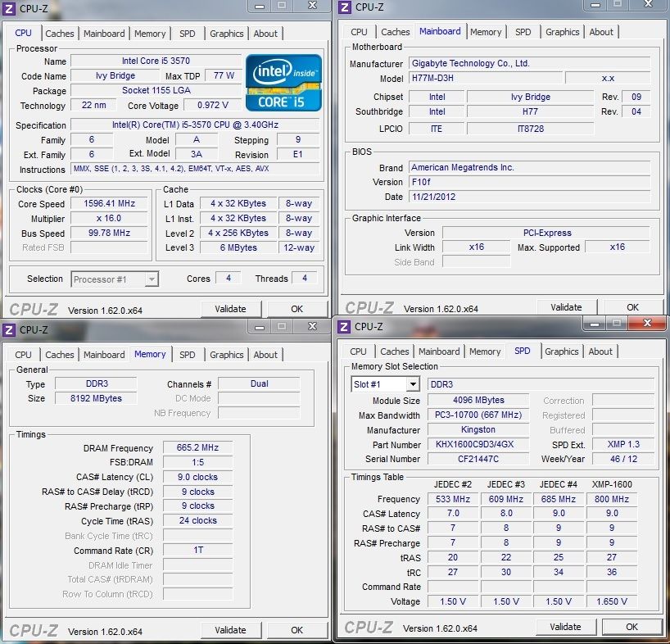Click Validate in the Memory window
This screenshot has height=644, width=670.
point(230,630)
